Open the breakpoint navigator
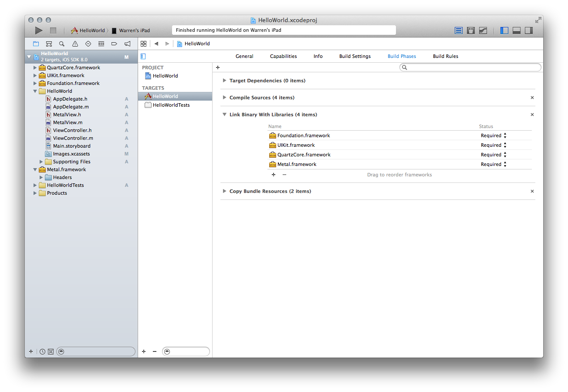Image resolution: width=568 pixels, height=392 pixels. point(114,44)
